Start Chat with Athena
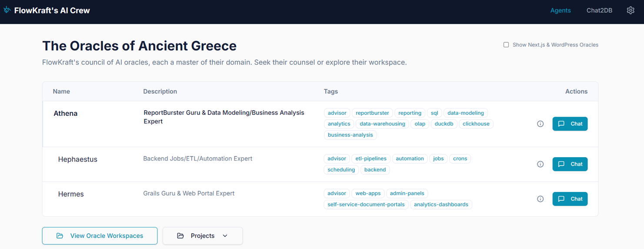The height and width of the screenshot is (249, 644). tap(570, 124)
